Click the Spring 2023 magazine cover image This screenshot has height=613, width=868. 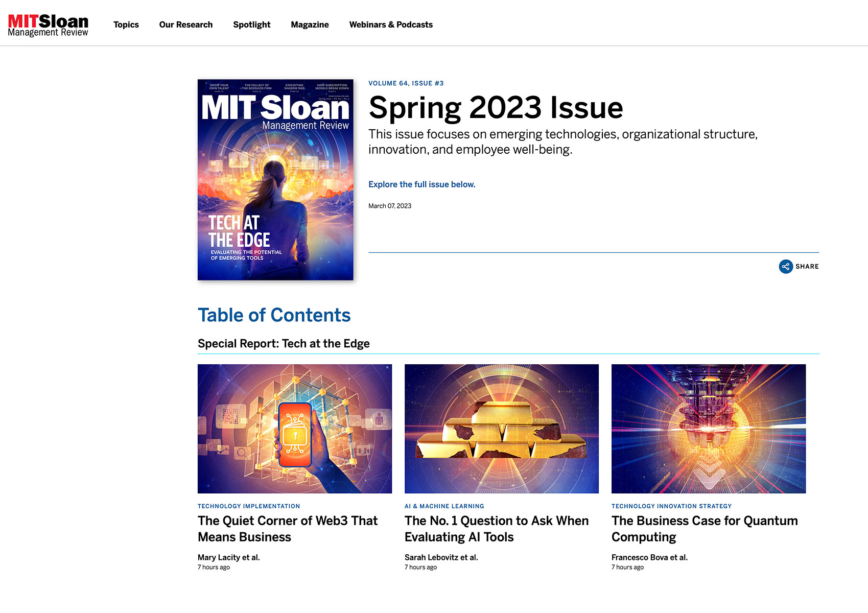(x=275, y=180)
